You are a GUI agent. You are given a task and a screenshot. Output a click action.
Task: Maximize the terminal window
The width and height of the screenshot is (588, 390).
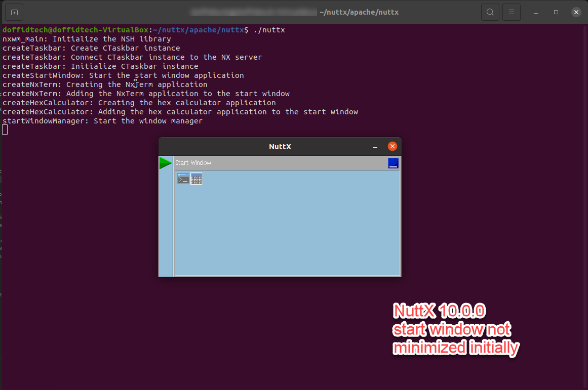point(556,12)
